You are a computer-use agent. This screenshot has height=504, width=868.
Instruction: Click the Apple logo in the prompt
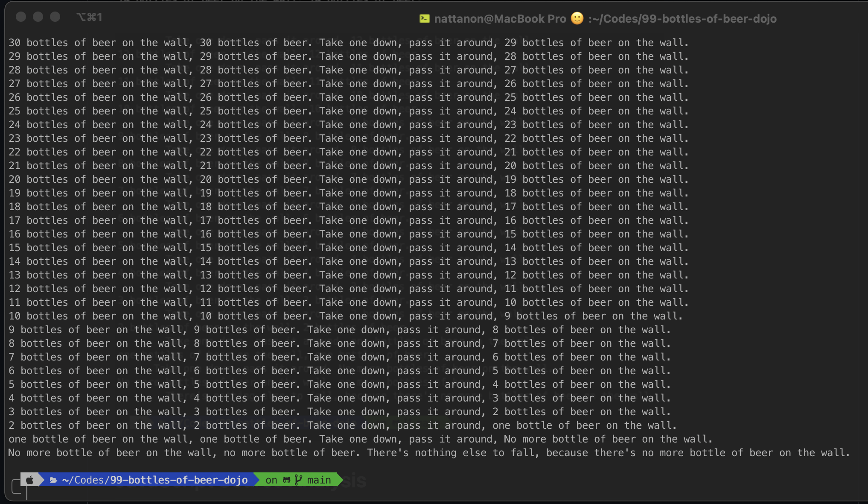pos(29,480)
